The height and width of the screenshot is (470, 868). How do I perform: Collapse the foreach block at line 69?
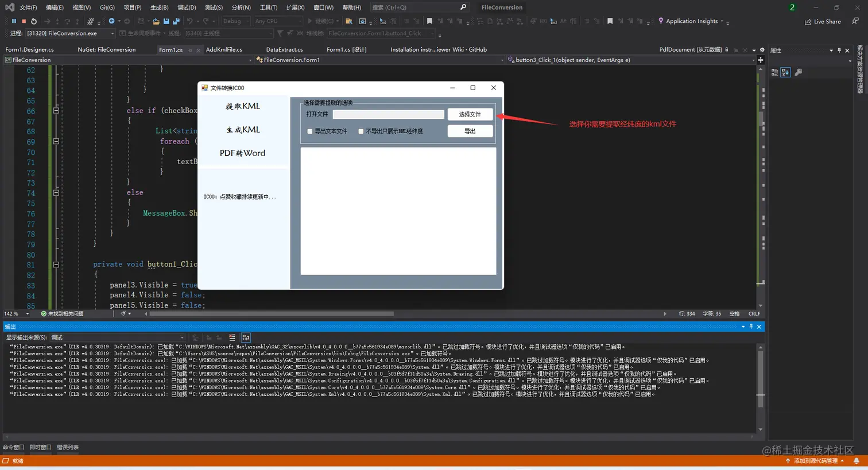[x=56, y=141]
